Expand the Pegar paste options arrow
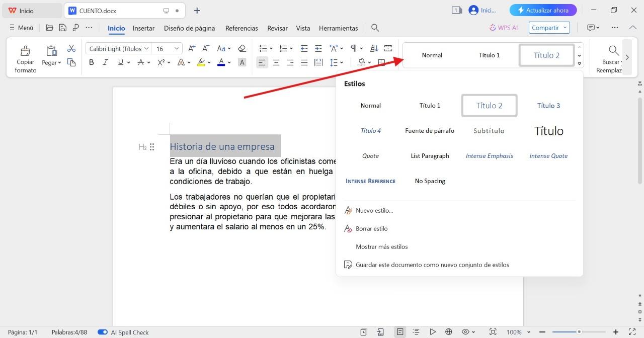Image resolution: width=644 pixels, height=338 pixels. point(59,63)
